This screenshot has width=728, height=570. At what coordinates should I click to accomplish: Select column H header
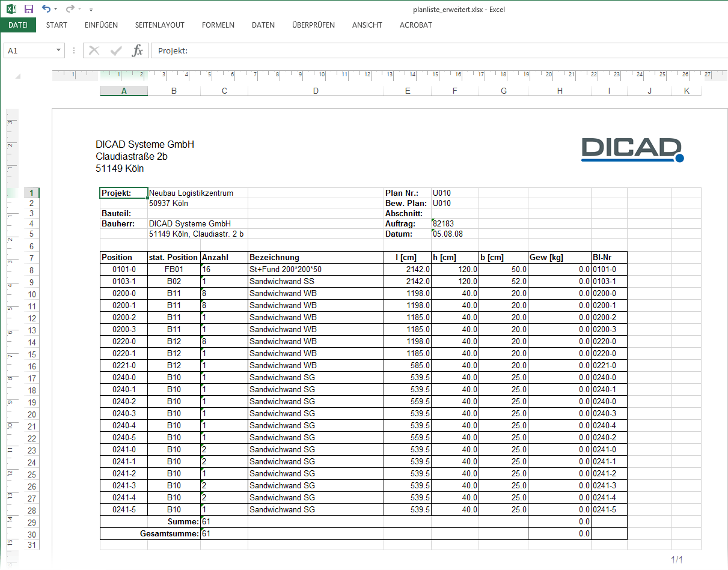(x=560, y=91)
